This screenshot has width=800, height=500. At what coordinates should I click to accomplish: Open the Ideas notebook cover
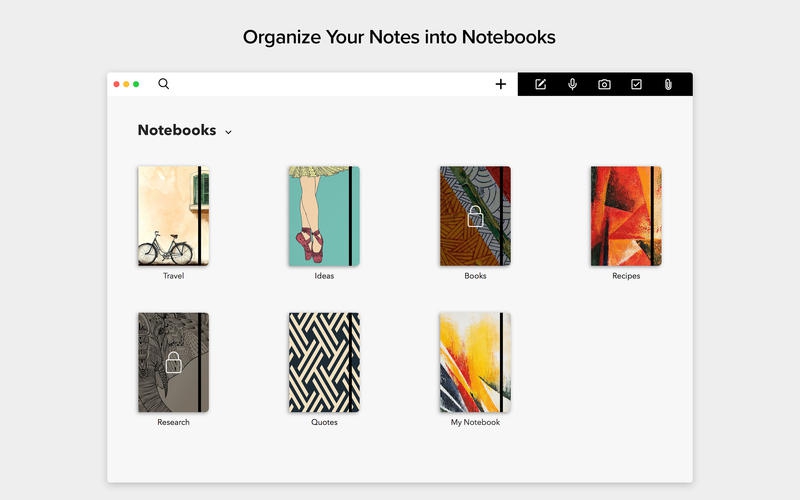tap(324, 216)
